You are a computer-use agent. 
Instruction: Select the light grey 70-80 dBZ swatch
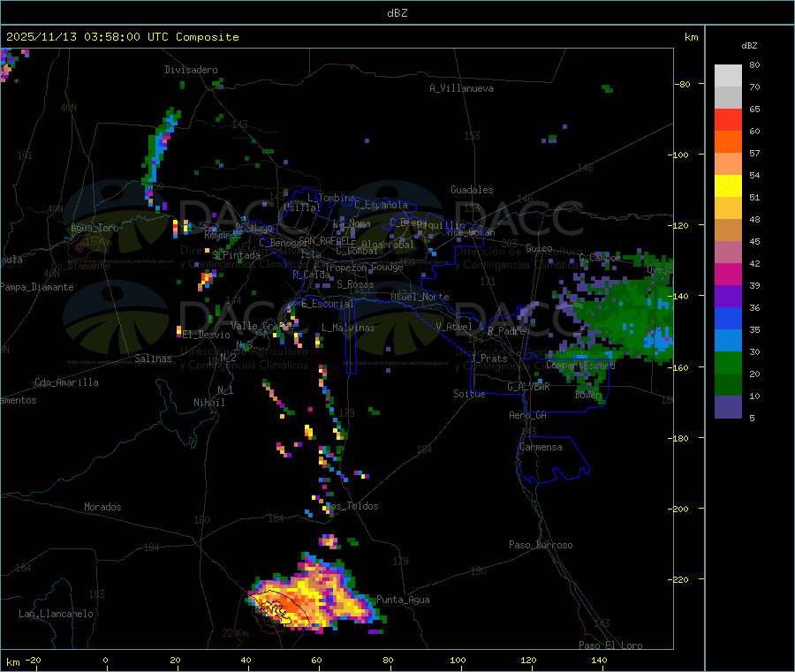click(728, 76)
